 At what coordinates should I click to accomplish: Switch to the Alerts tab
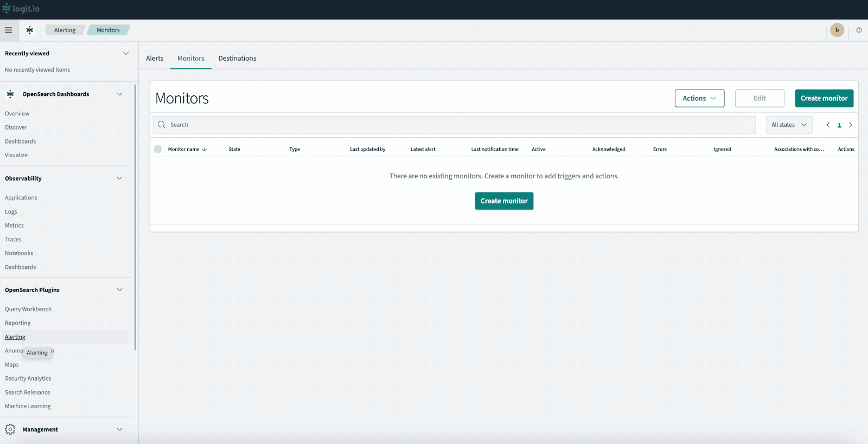click(155, 59)
